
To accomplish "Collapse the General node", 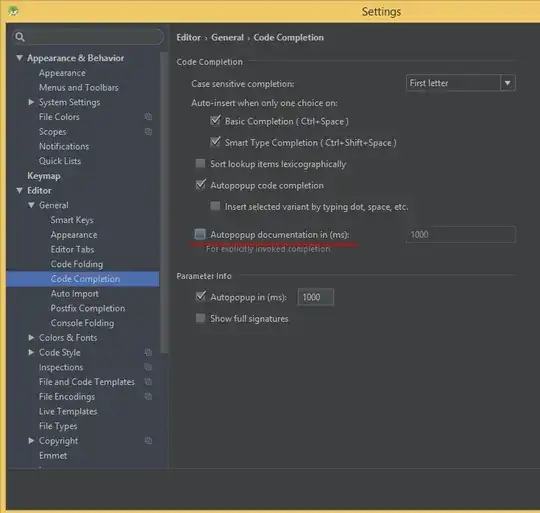I will 31,205.
